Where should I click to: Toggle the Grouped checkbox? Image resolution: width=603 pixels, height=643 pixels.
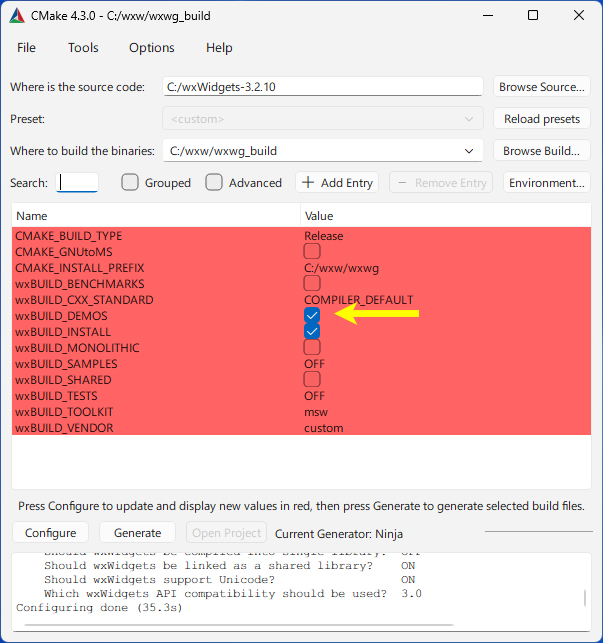pos(130,182)
